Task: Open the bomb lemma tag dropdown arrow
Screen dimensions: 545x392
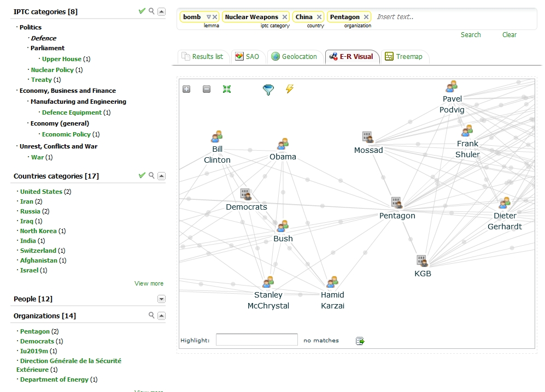Action: tap(208, 17)
